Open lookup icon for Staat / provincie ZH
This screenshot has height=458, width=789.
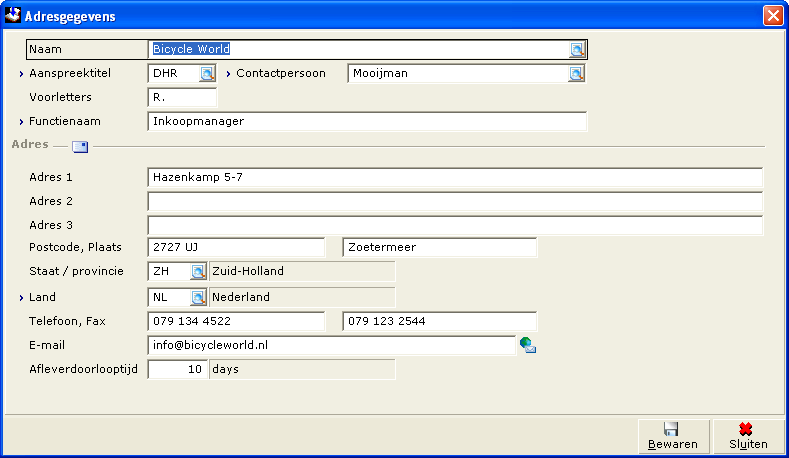click(x=198, y=271)
